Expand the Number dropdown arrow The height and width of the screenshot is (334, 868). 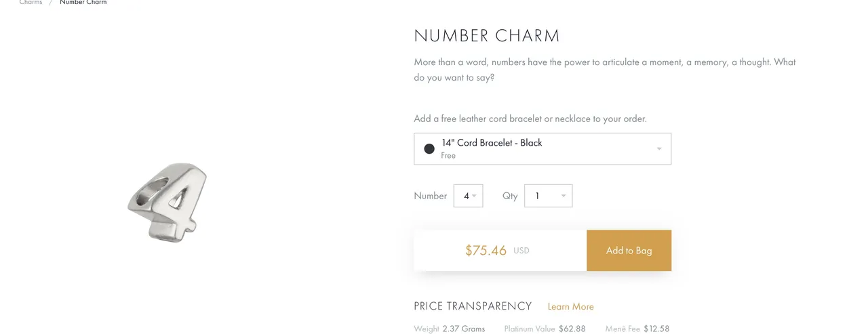[x=474, y=196]
